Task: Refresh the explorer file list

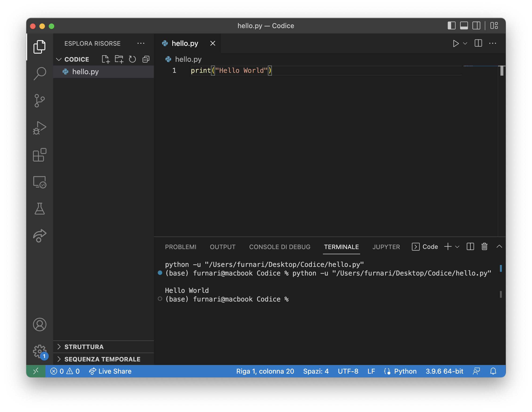Action: pos(132,59)
